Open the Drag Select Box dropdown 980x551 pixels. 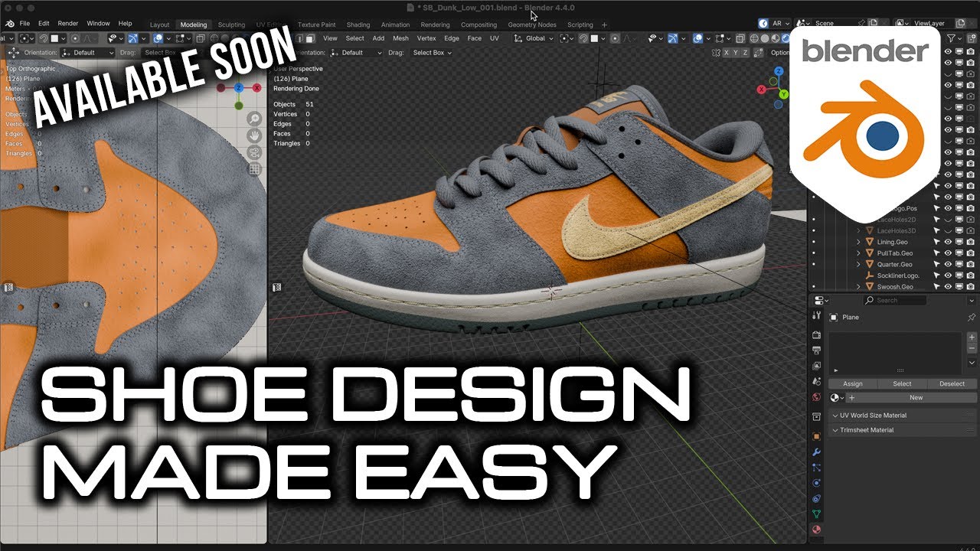(431, 53)
